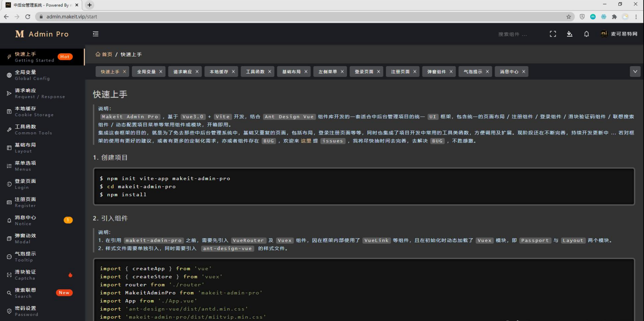Toggle fullscreen mode icon in header

coord(553,34)
